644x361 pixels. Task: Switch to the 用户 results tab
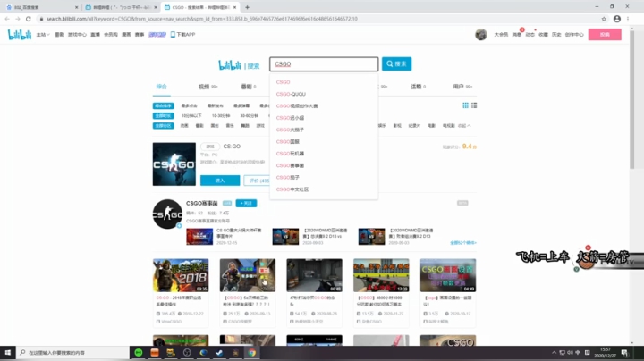point(462,87)
